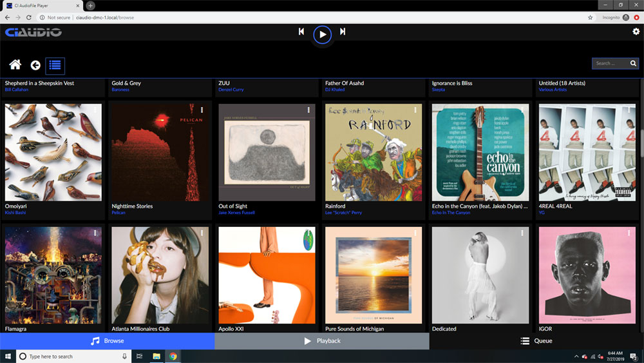Open the Nighttime Stories album cover

160,152
